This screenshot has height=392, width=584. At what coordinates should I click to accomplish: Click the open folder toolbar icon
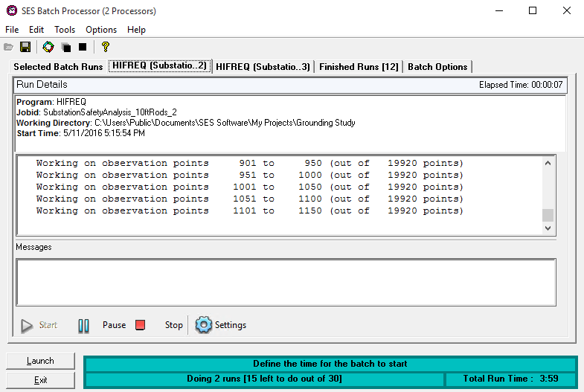pyautogui.click(x=9, y=48)
